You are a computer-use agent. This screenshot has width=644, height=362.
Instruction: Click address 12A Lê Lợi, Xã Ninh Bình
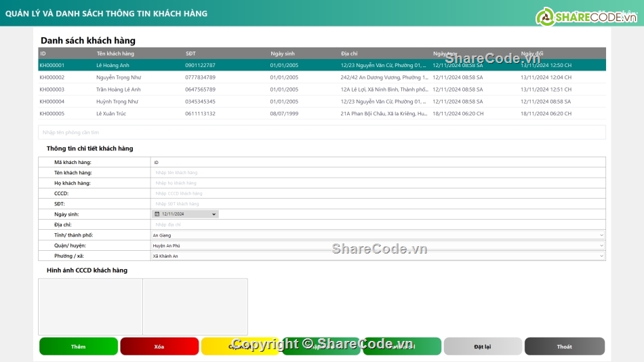[x=384, y=89]
